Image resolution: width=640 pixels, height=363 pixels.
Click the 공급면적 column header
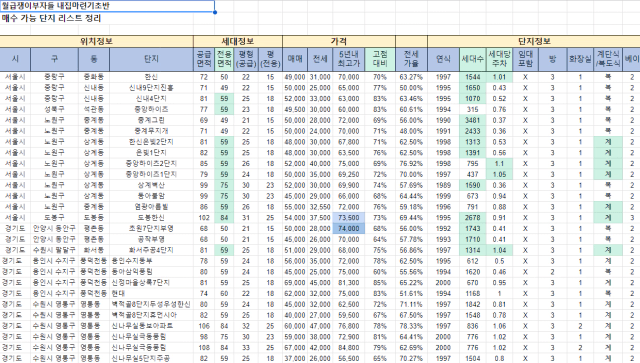[x=204, y=59]
